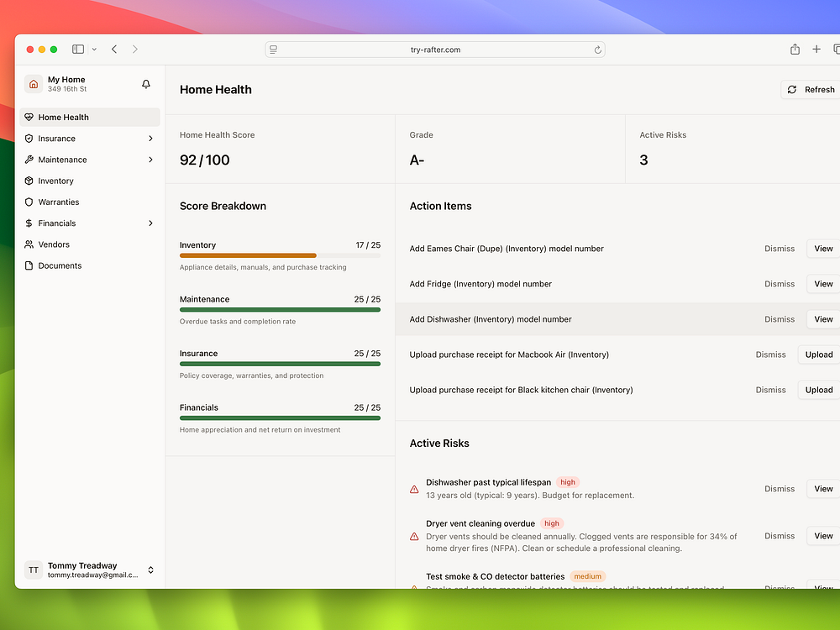Dismiss the Black kitchen chair item

(x=771, y=390)
